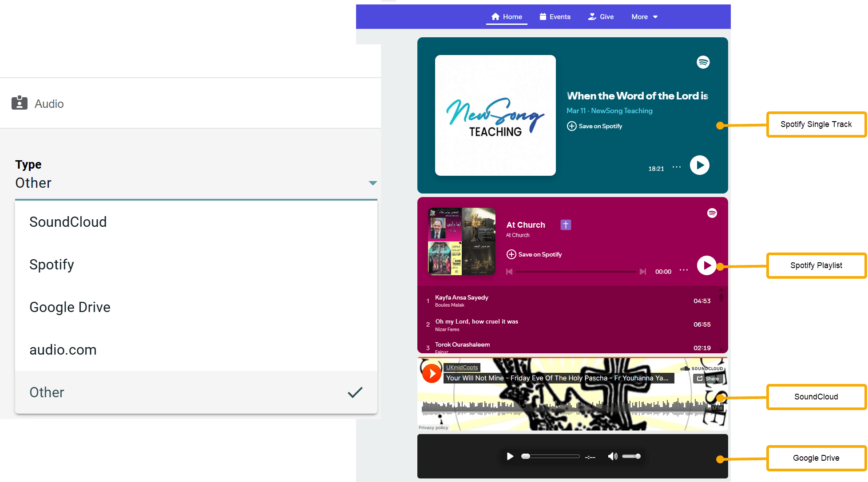This screenshot has height=482, width=868.
Task: Play the NewSong Teaching Spotify track
Action: (x=699, y=165)
